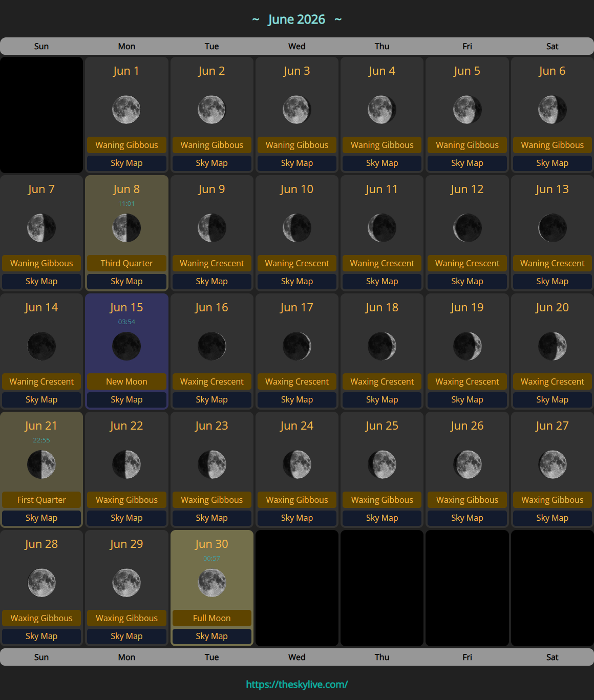Click the First Quarter moon image on Jun 21
Image resolution: width=594 pixels, height=700 pixels.
coord(41,464)
